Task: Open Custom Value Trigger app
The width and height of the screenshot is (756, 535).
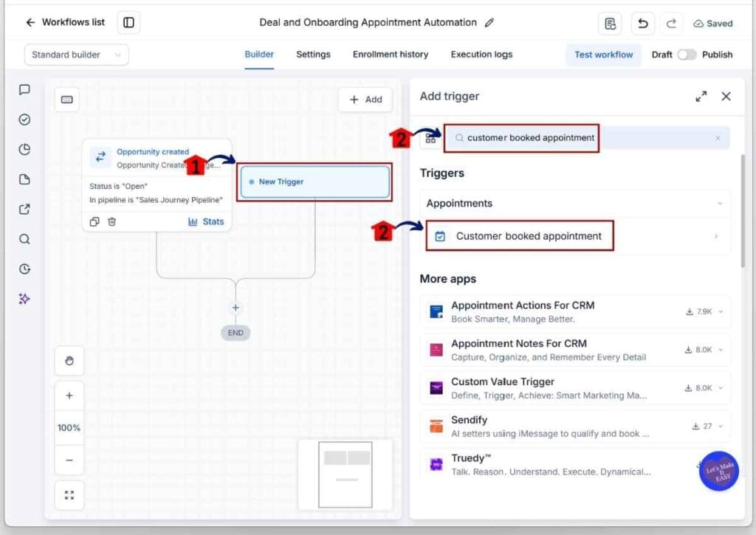Action: pos(575,388)
